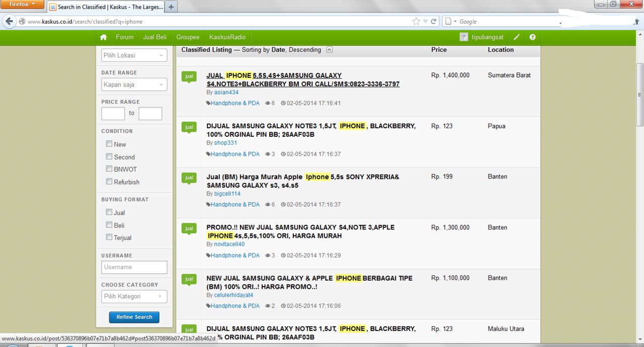Click location Sumatera Barat
Viewport: 644px width, 347px height.
click(x=509, y=75)
